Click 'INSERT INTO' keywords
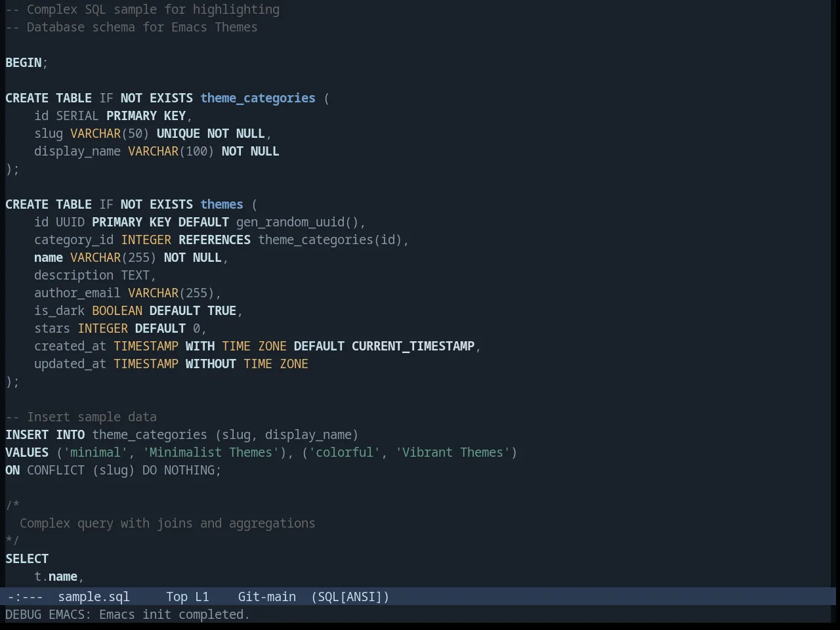 tap(45, 434)
